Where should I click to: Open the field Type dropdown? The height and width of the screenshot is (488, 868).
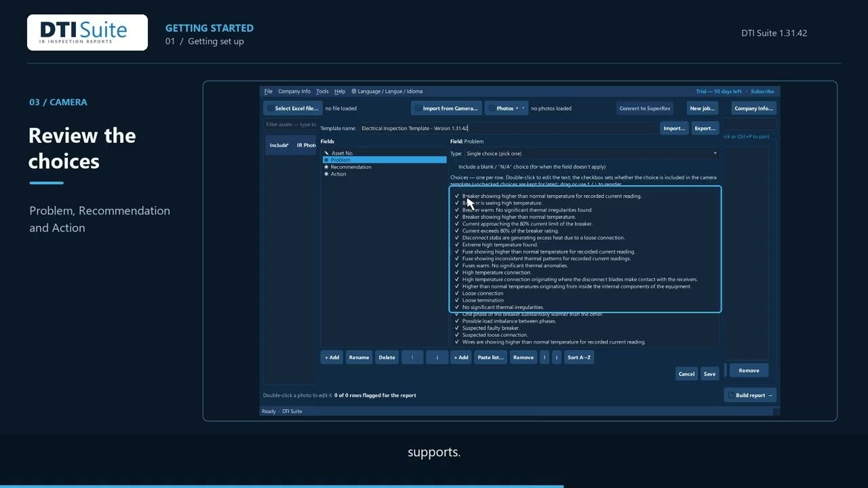pyautogui.click(x=591, y=154)
